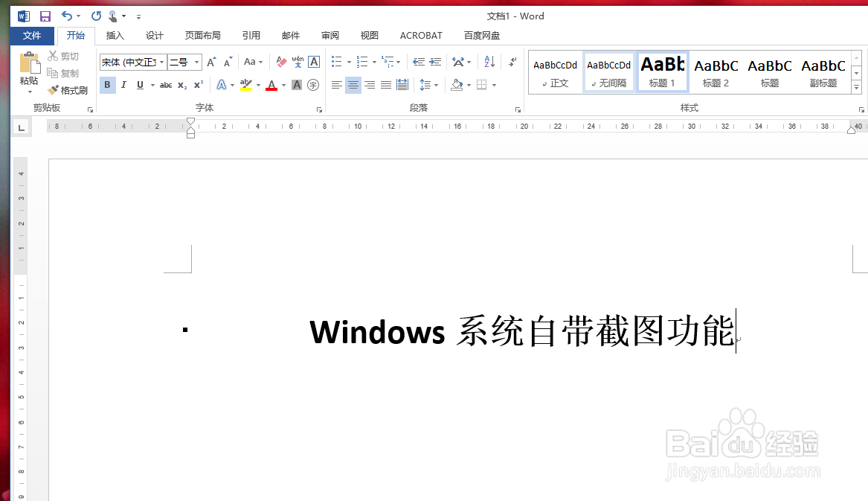Image resolution: width=868 pixels, height=501 pixels.
Task: Switch to the 引用 tab
Action: [251, 36]
